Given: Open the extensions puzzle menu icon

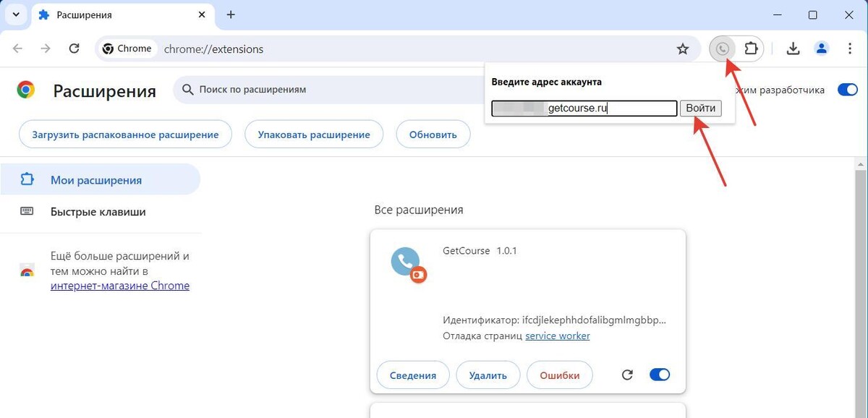Looking at the screenshot, I should (x=752, y=49).
